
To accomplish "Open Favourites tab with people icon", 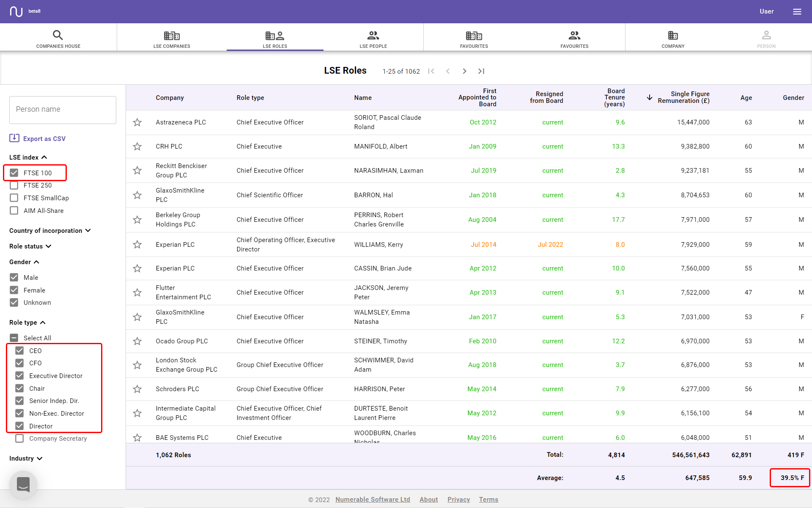I will click(574, 39).
